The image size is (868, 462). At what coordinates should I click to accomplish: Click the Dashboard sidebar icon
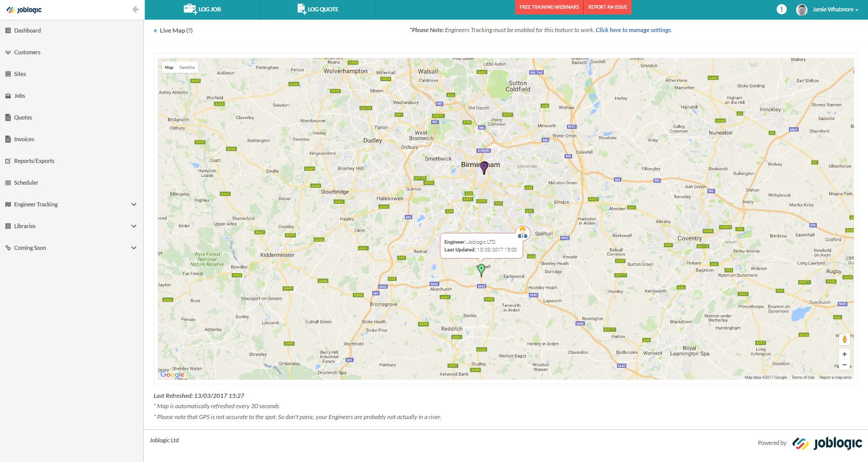8,31
